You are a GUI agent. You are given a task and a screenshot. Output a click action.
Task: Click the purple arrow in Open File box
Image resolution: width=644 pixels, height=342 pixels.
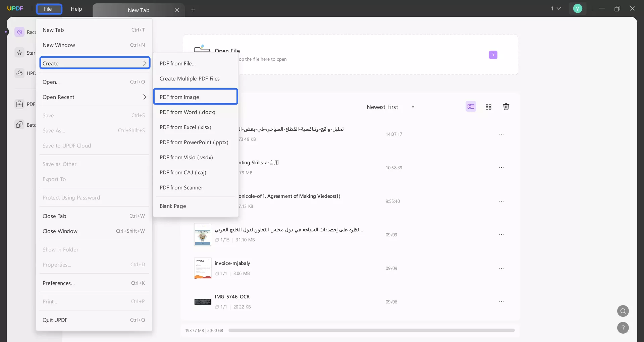tap(493, 55)
